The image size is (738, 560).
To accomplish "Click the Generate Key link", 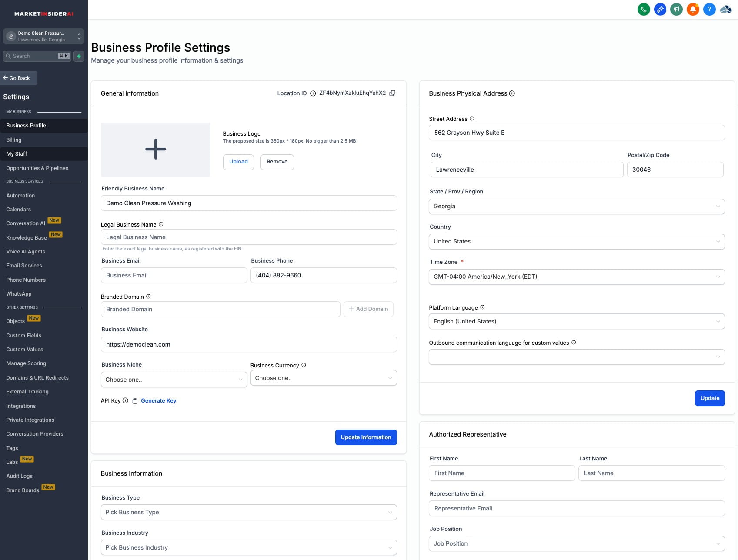I will [158, 401].
